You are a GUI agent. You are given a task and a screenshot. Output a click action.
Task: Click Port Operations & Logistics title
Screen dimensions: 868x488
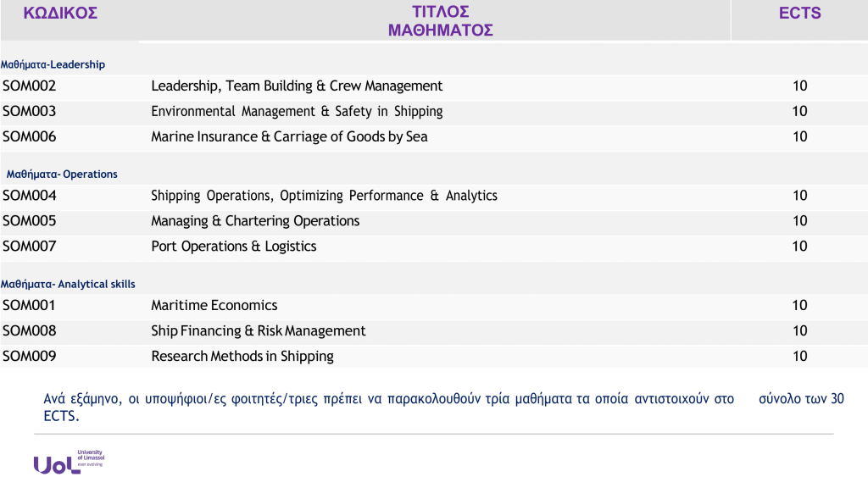(233, 247)
